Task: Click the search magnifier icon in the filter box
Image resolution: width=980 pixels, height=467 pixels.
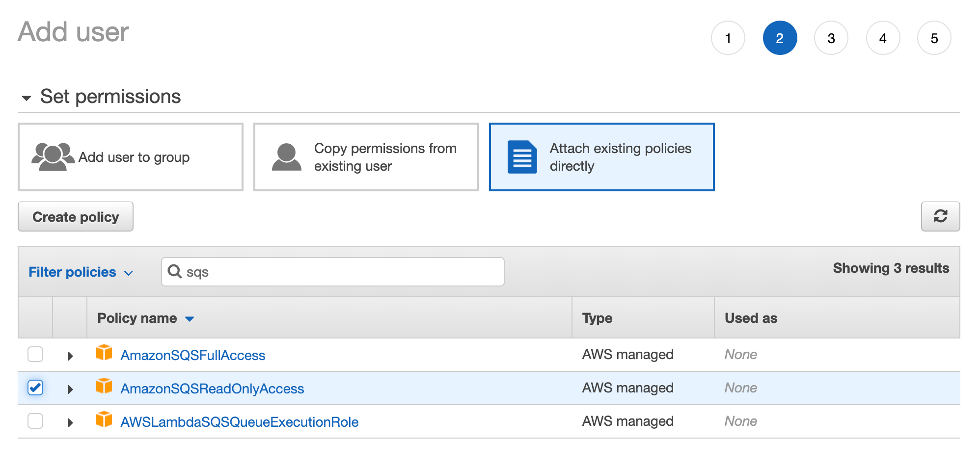Action: click(175, 271)
